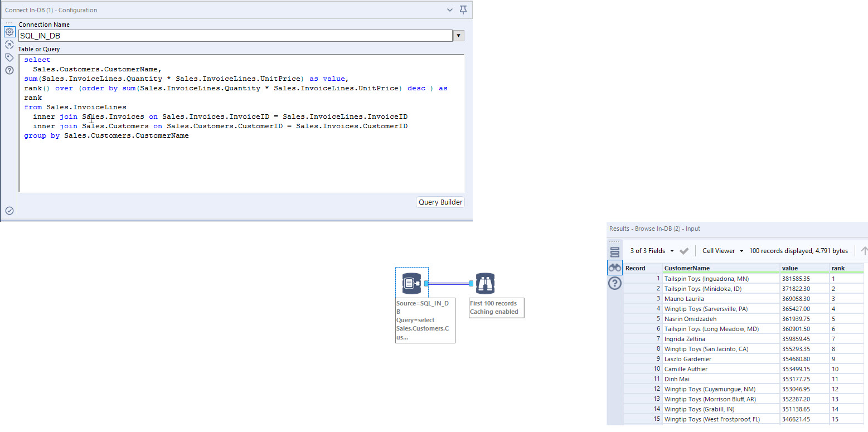Click the binoculars icon in the Results panel

614,268
